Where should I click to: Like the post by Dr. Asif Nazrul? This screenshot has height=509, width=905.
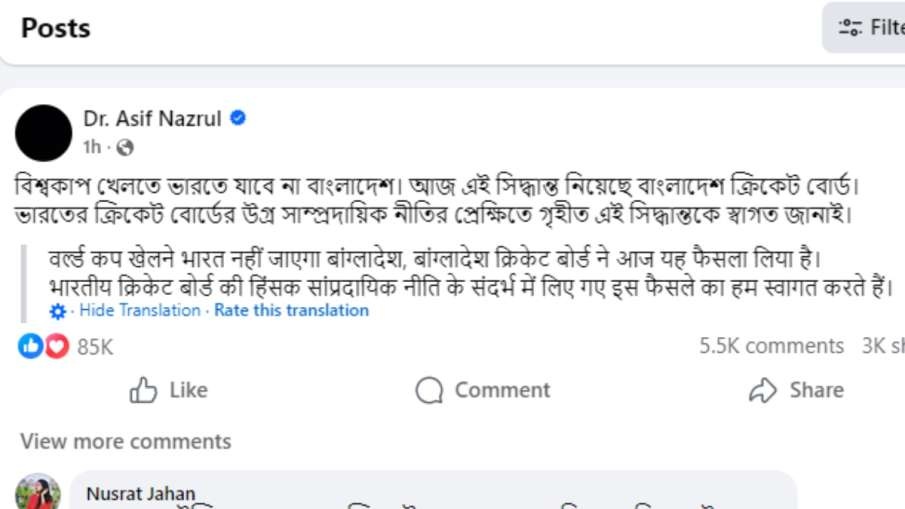coord(168,390)
